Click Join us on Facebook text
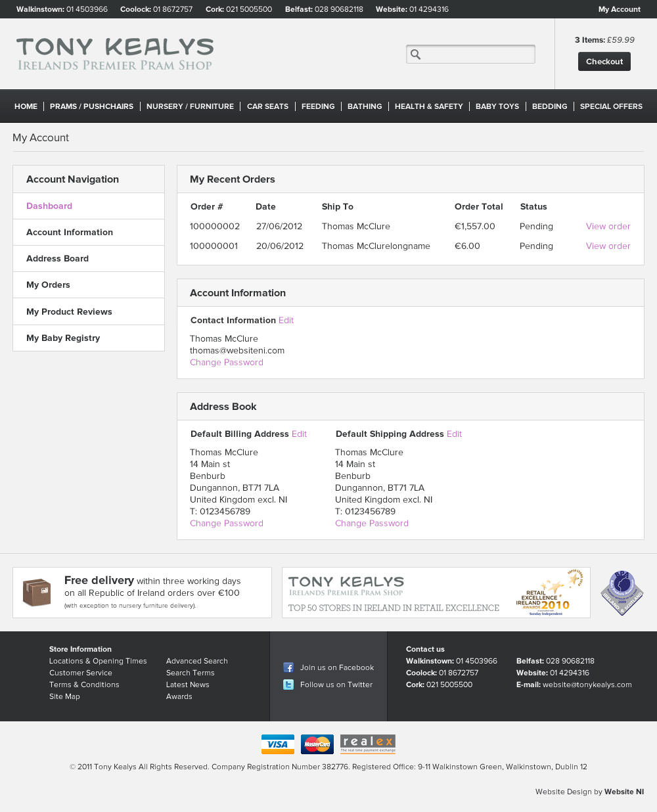 (337, 667)
